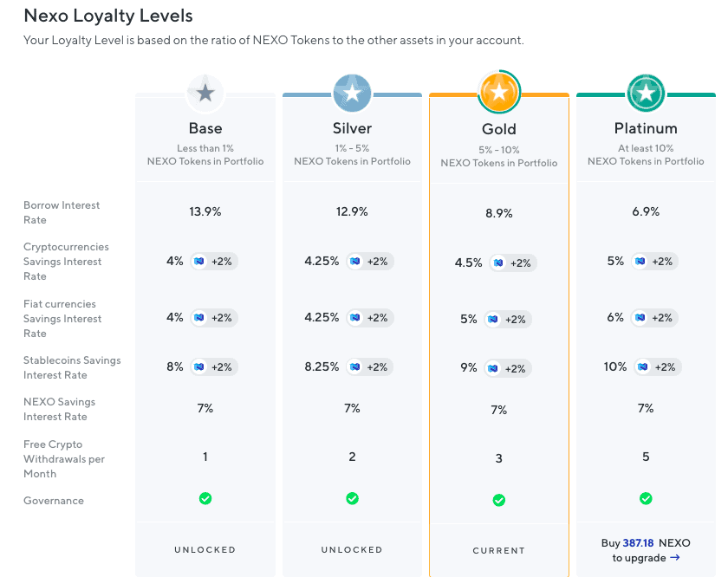Click the Gold level orange star badge
Screen dimensions: 728x577
coord(499,93)
